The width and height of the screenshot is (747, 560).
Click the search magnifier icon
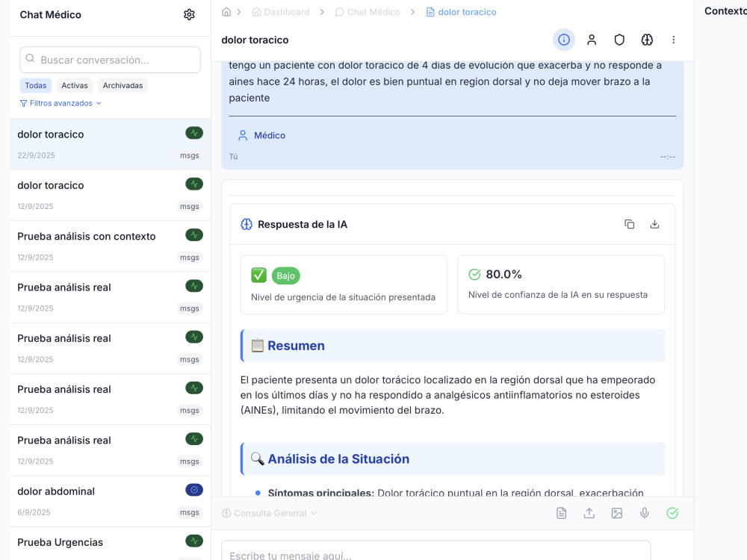30,58
